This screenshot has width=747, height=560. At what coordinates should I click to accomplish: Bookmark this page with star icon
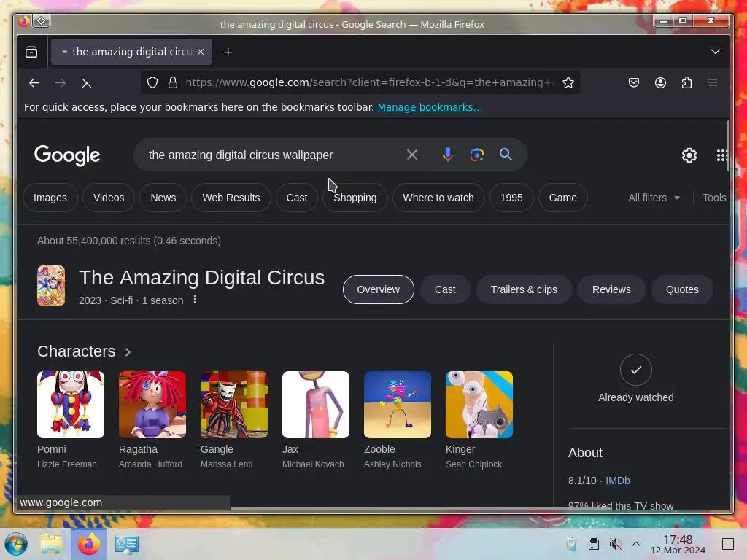(x=568, y=82)
